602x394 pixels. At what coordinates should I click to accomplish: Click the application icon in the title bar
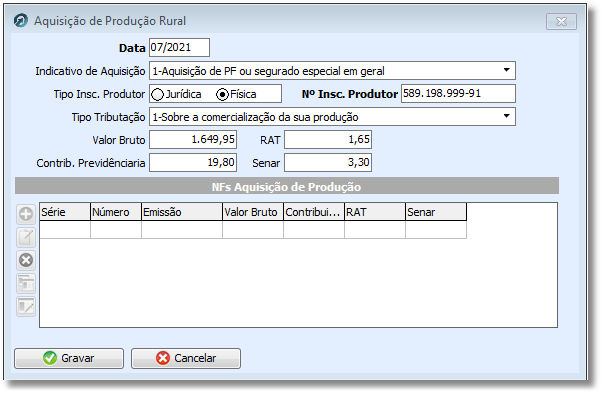click(20, 20)
